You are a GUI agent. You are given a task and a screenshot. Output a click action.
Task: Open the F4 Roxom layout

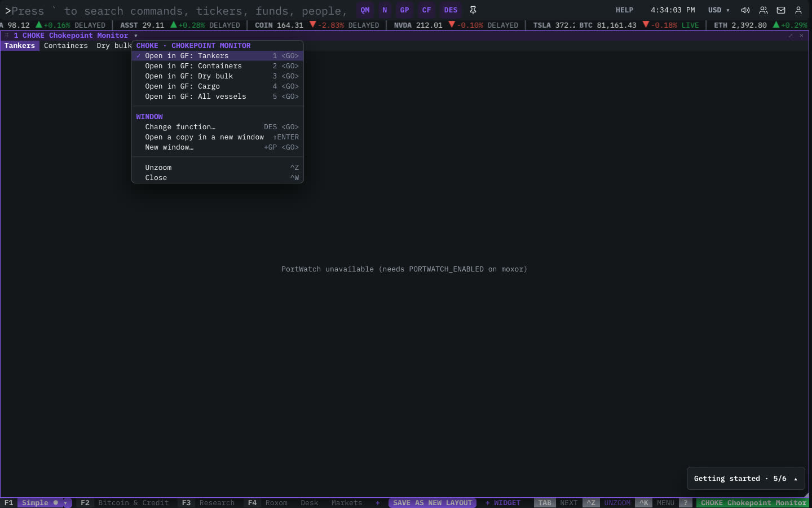coord(268,503)
